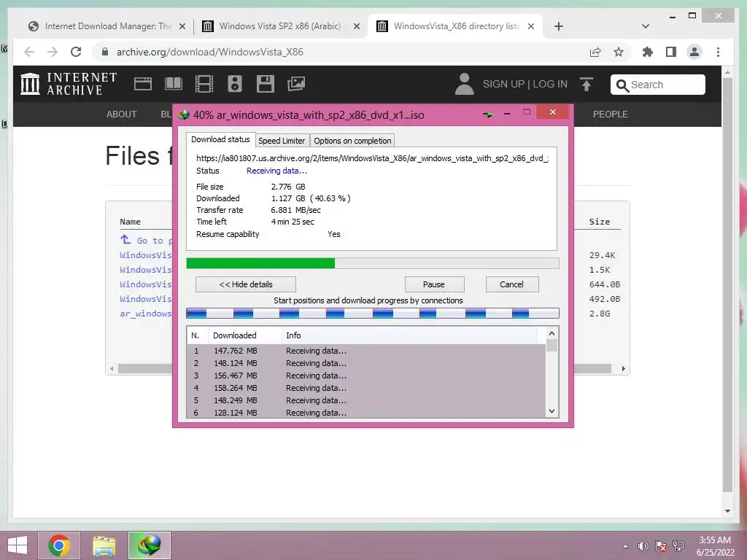Open Internet Download Manager taskbar icon
Viewport: 747px width, 560px height.
tap(149, 545)
